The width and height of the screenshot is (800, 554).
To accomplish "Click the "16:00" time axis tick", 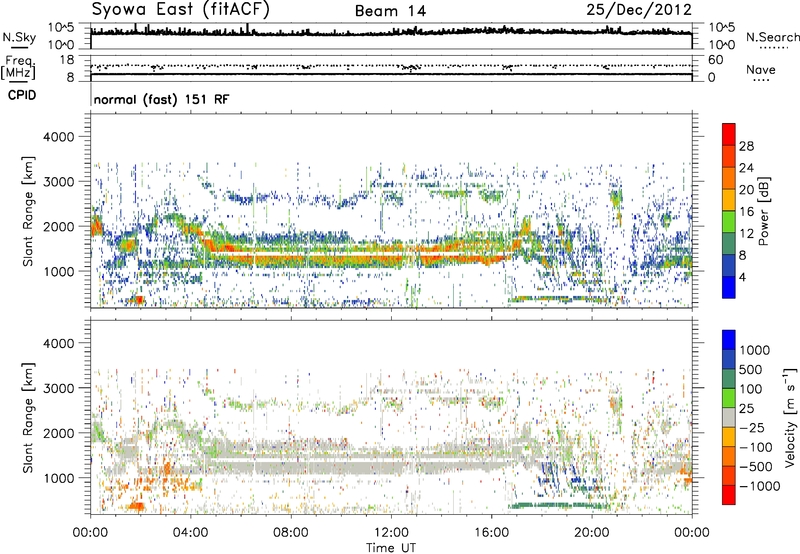I will [x=491, y=533].
